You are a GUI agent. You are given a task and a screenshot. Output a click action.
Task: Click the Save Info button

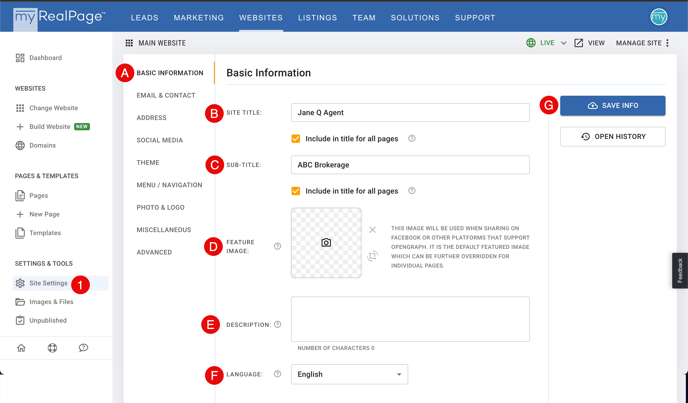click(x=613, y=106)
